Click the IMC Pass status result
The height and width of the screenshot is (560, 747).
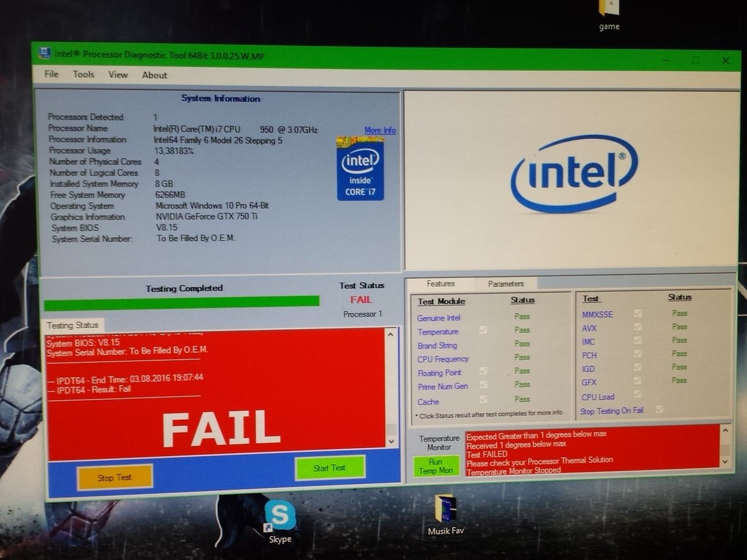(679, 340)
